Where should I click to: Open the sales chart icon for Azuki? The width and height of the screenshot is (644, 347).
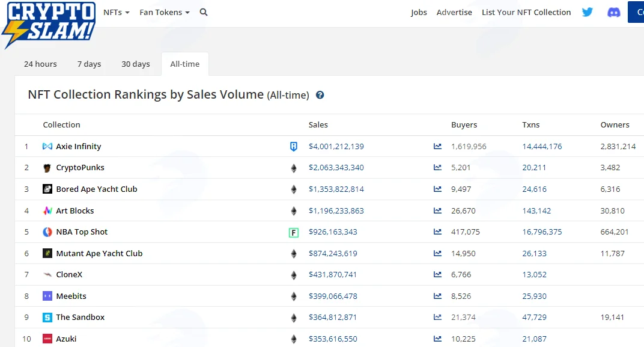(437, 339)
